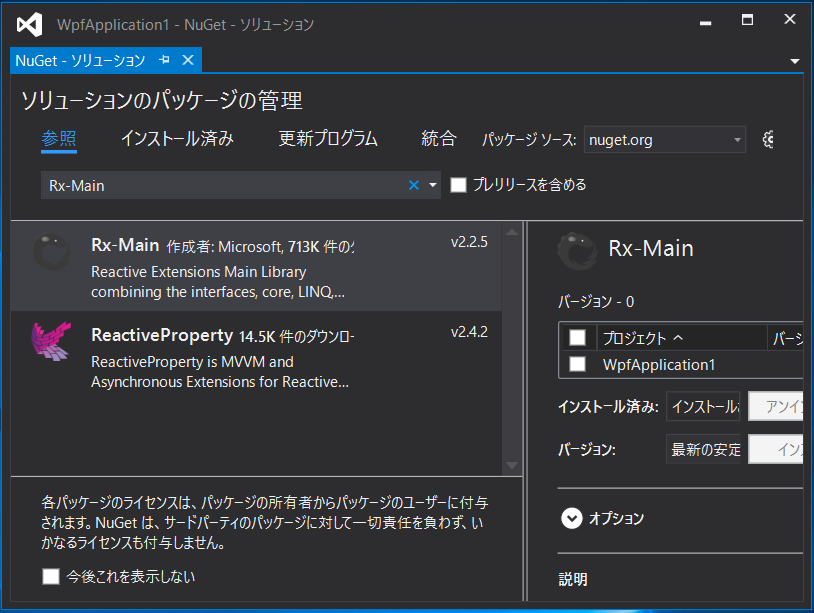The width and height of the screenshot is (814, 613).
Task: Click the Rx-Main icon in the details panel
Action: (x=577, y=251)
